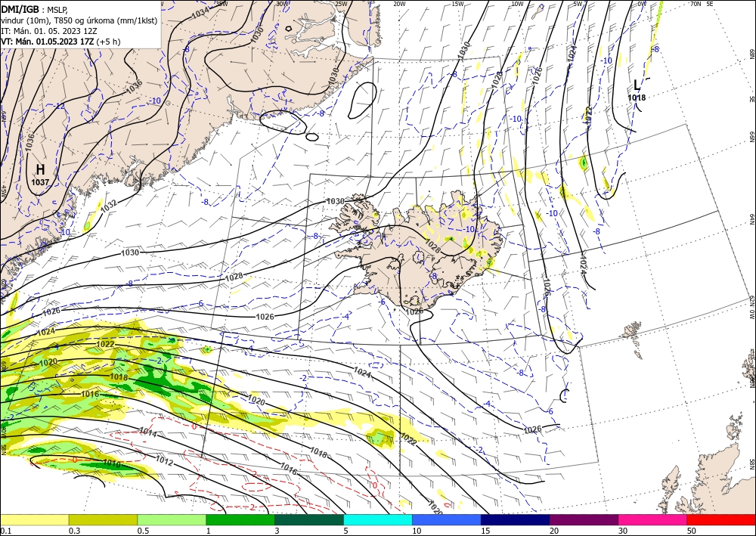Click the '-12' temperature contour label
This screenshot has width=756, height=536.
59,106
